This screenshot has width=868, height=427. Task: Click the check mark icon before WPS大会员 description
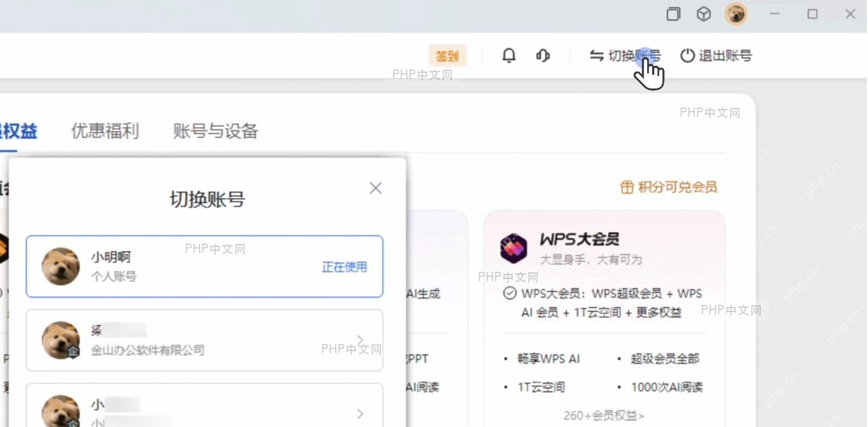pos(510,294)
